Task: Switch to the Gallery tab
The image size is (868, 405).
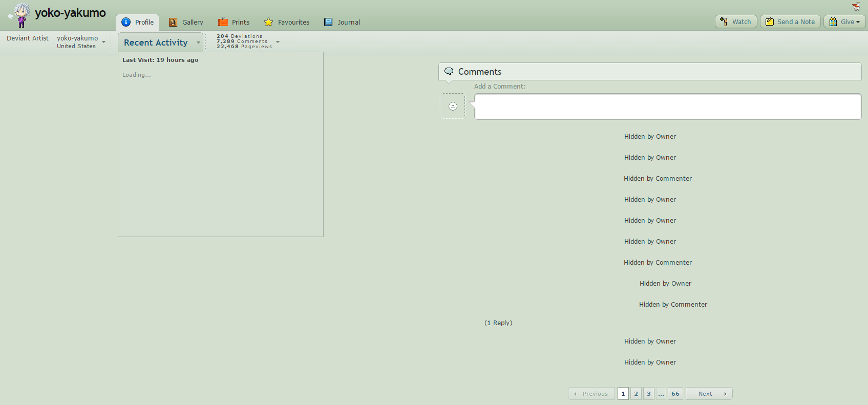Action: click(x=186, y=22)
